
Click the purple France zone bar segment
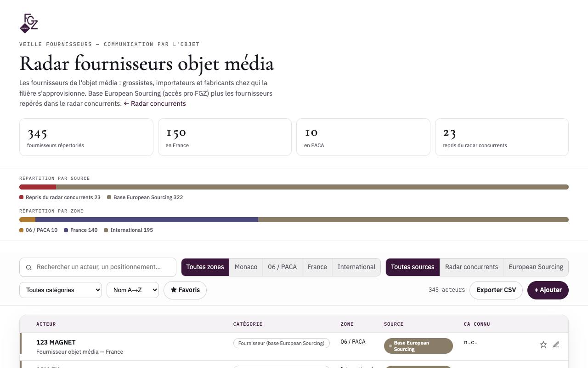(147, 220)
